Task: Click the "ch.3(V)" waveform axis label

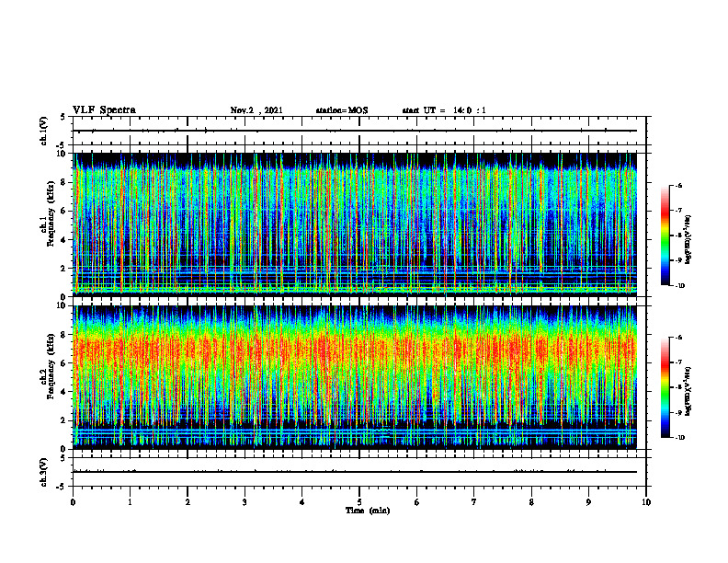Action: point(44,472)
